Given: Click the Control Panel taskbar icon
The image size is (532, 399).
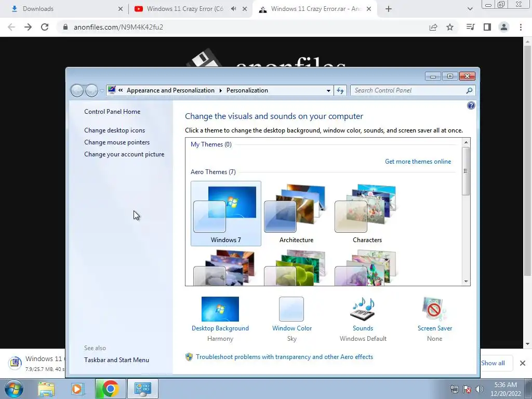Looking at the screenshot, I should (x=142, y=389).
